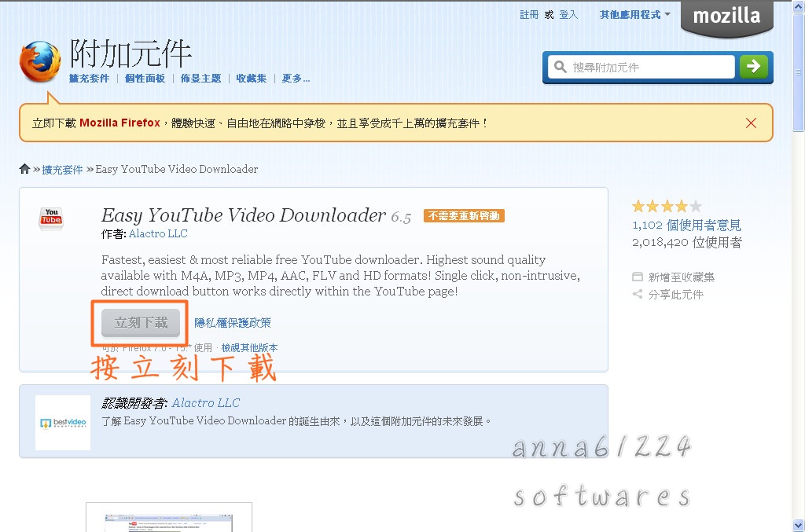Click the bestvideo developer logo

point(63,423)
